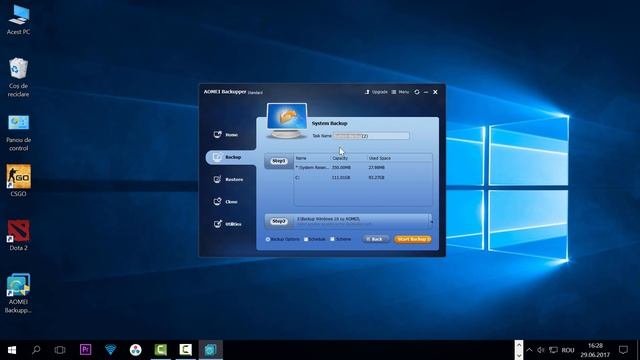Open the Restore section in sidebar
Screen dimensions: 640x360
(228, 179)
